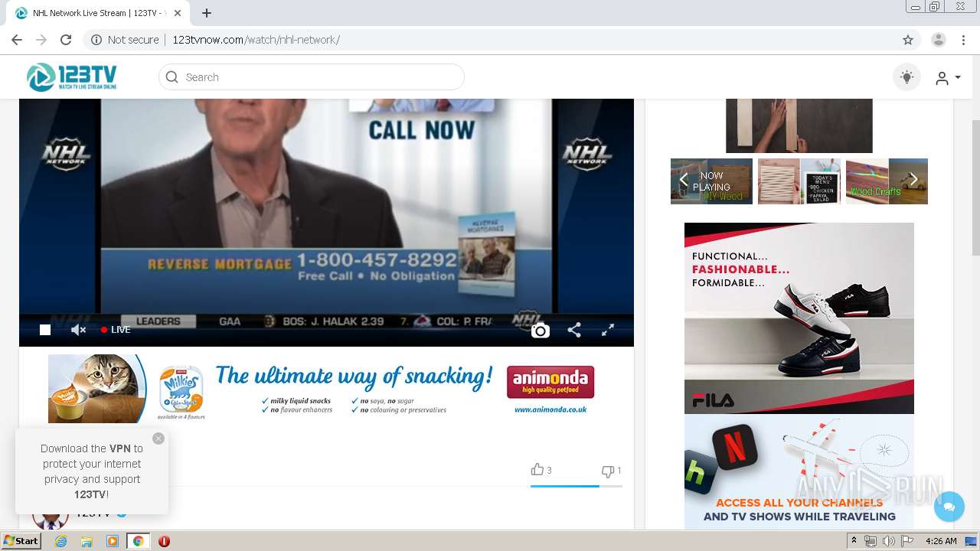The height and width of the screenshot is (551, 980).
Task: Toggle light bulb dark mode
Action: coord(907,77)
